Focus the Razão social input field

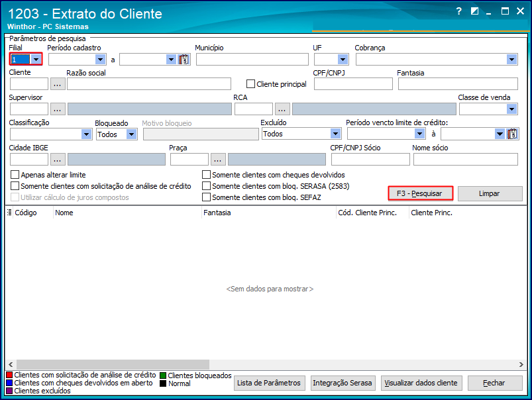(x=149, y=84)
